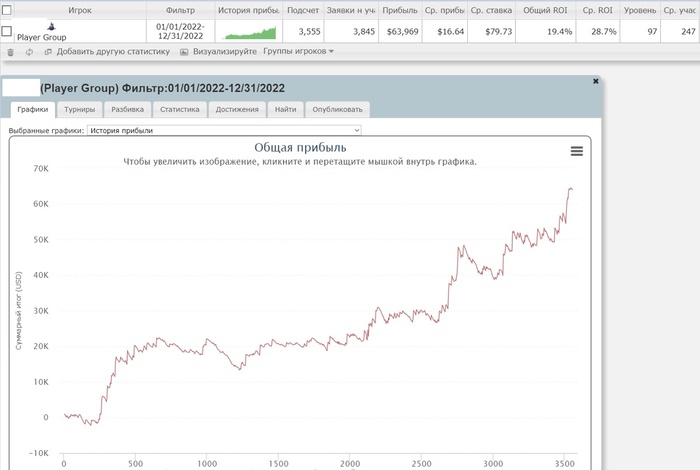Click the $63,969 profit value
Screen dimensions: 700x470
point(403,32)
